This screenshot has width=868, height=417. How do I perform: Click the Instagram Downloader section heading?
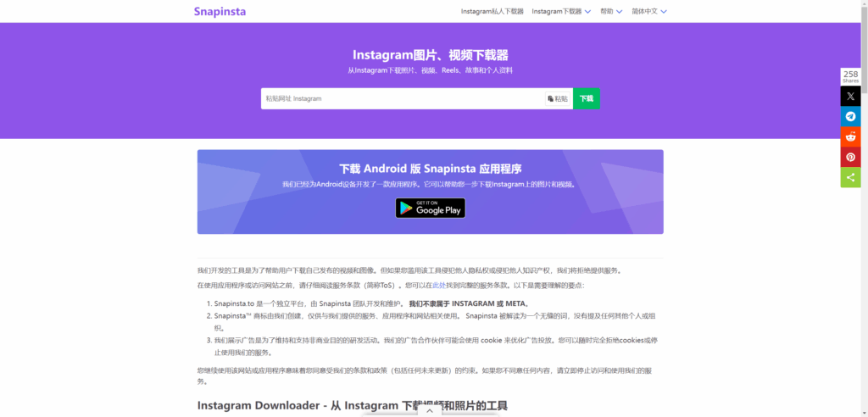pyautogui.click(x=352, y=405)
